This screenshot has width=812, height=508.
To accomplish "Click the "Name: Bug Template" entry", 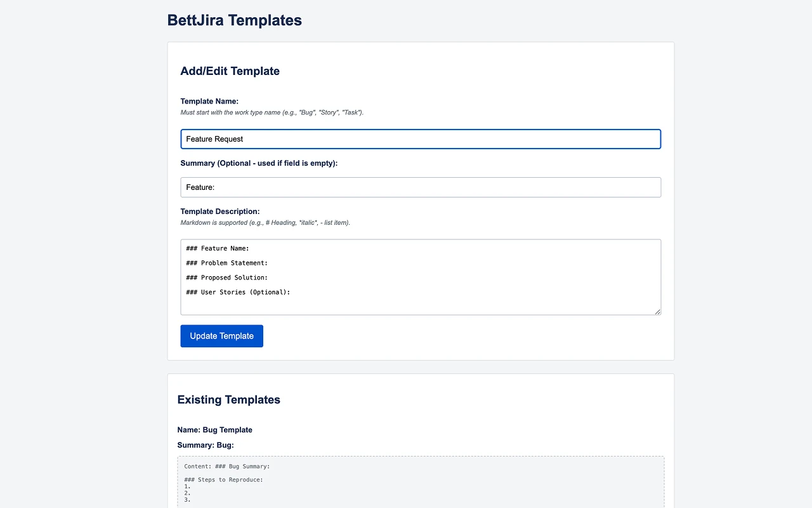I will click(x=215, y=430).
